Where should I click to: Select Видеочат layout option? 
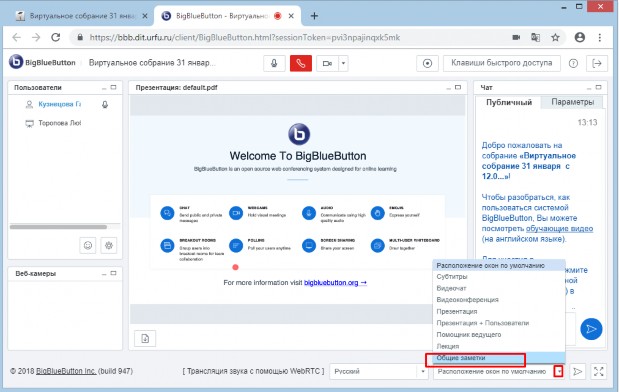(x=499, y=288)
